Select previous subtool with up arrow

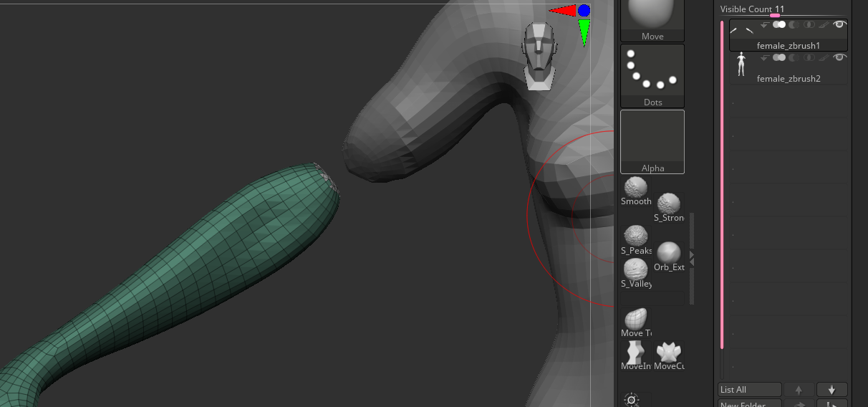point(799,390)
